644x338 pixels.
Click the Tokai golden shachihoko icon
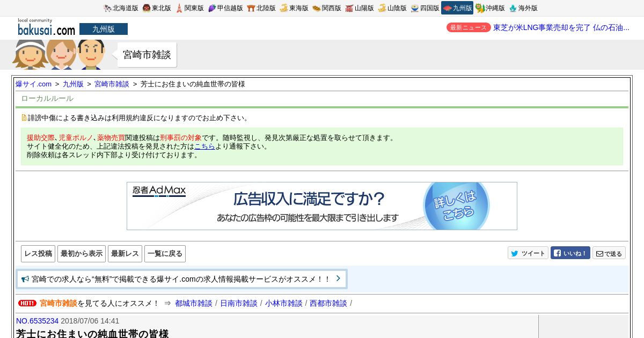pos(284,8)
